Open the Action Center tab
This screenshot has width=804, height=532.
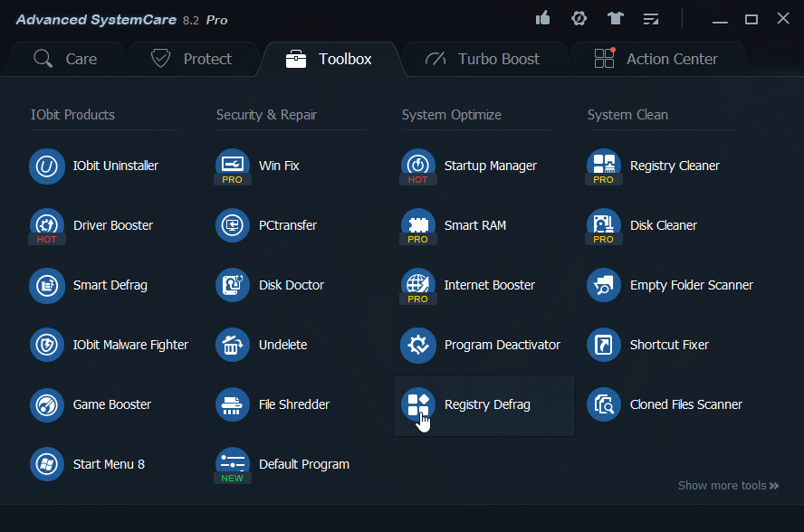(x=659, y=59)
